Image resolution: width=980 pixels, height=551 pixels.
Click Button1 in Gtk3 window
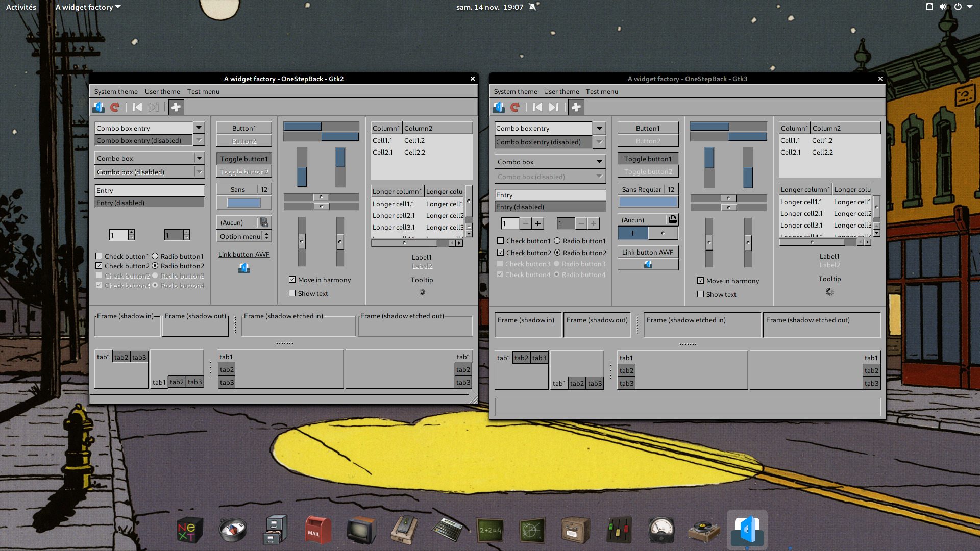[648, 128]
